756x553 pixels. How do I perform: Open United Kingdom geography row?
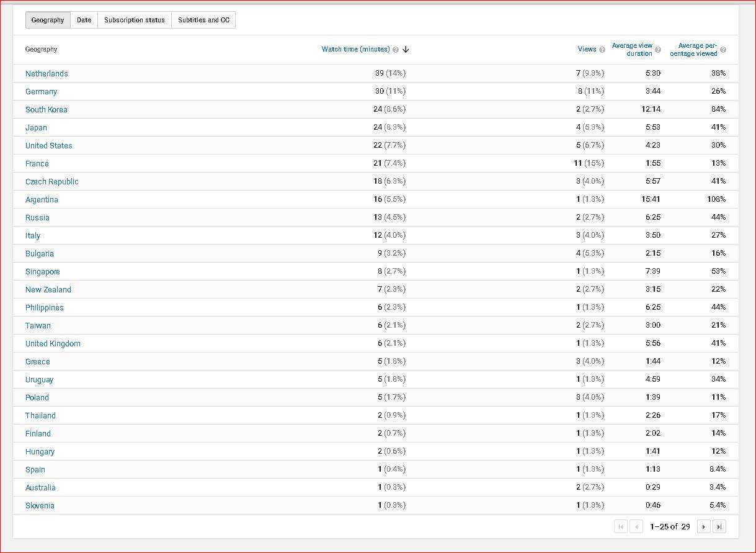(x=53, y=344)
